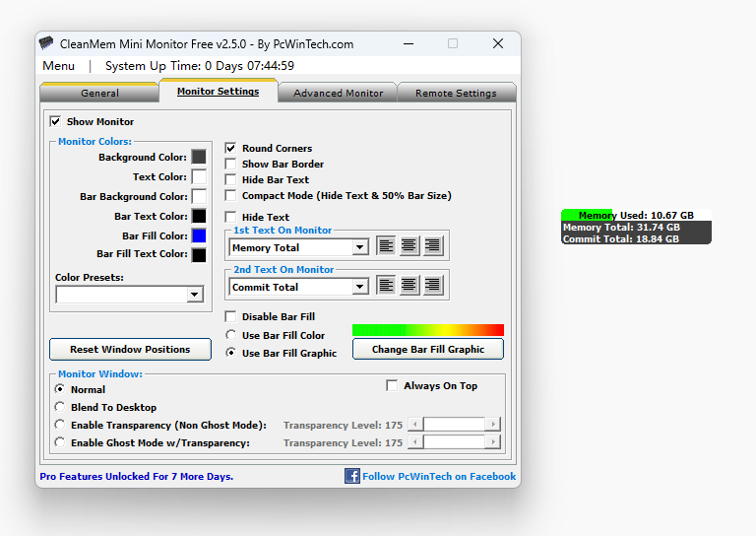Click center-align icon for 1st Text On Monitor
The height and width of the screenshot is (536, 756).
409,246
